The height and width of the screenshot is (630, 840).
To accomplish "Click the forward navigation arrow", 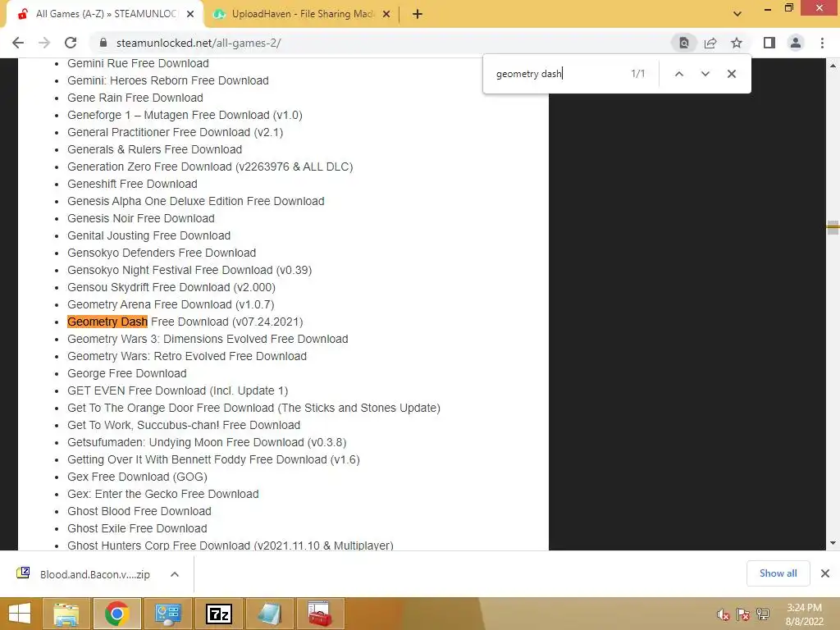I will point(44,43).
